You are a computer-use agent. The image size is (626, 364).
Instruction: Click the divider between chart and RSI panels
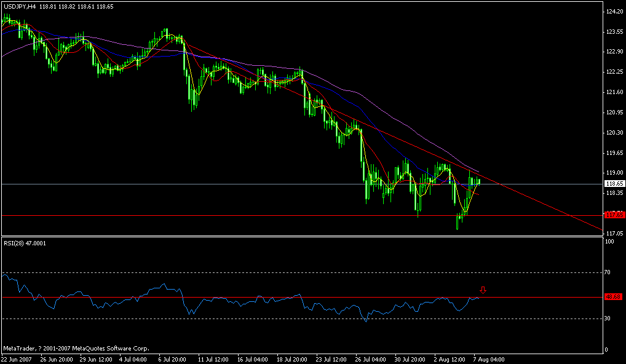(x=307, y=237)
